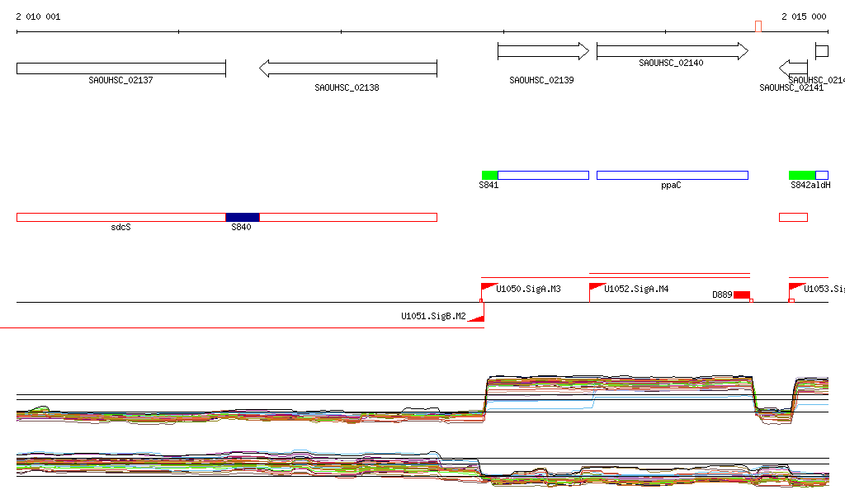Click the 2 015 000 coordinate label
Screen dimensions: 845x504
[804, 16]
